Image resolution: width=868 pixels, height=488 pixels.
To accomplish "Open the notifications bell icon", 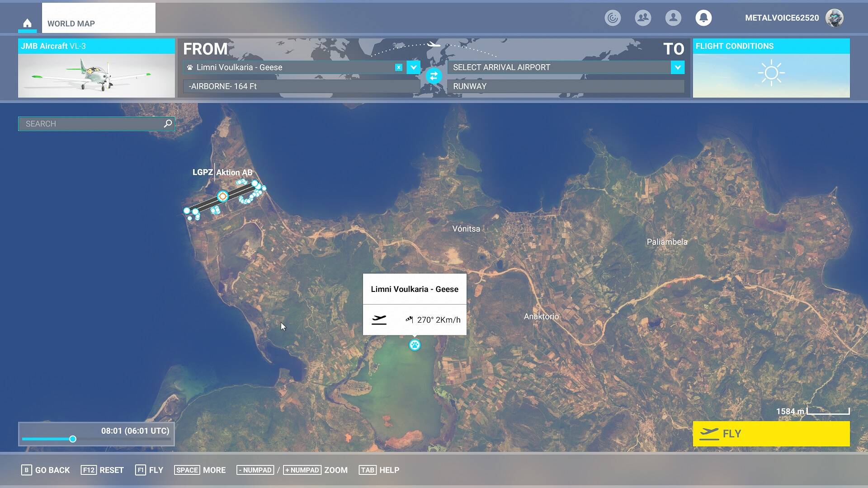I will point(703,18).
